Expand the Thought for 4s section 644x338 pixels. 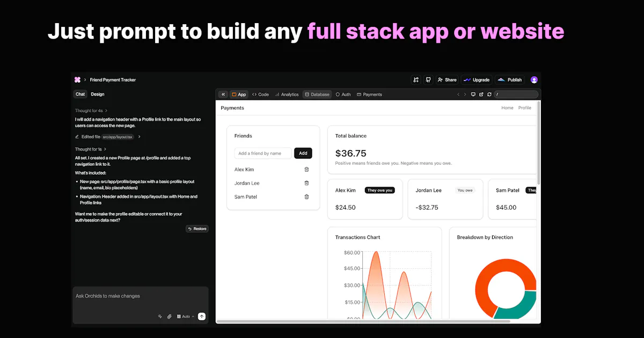click(91, 111)
